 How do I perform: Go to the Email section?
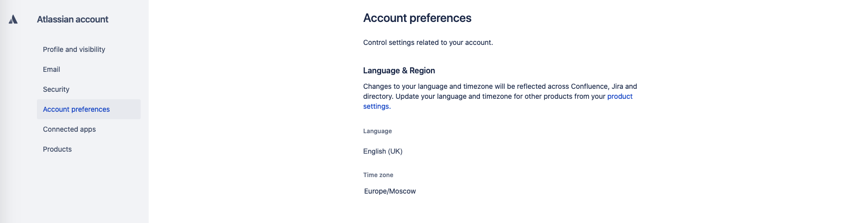[x=51, y=69]
